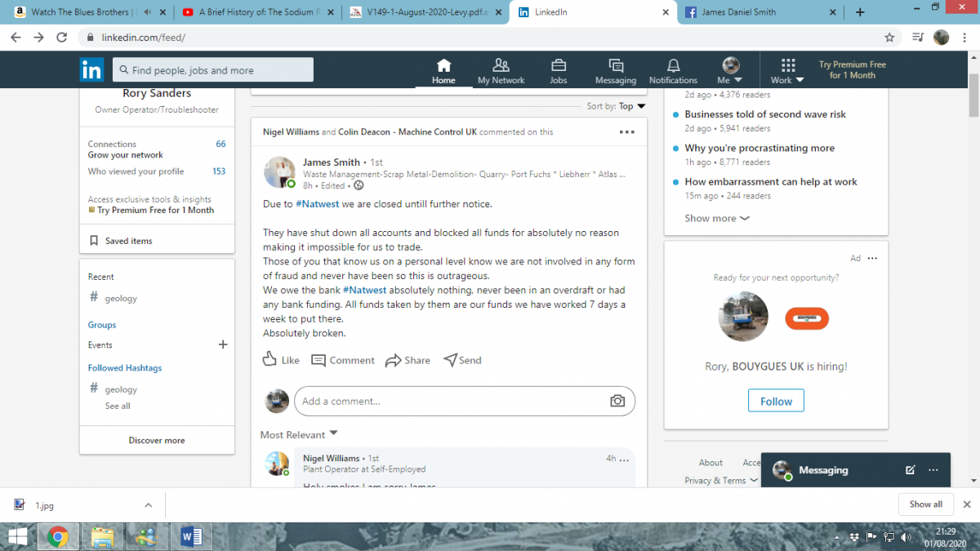Viewport: 980px width, 551px height.
Task: Go to LinkedIn Home icon
Action: (443, 66)
